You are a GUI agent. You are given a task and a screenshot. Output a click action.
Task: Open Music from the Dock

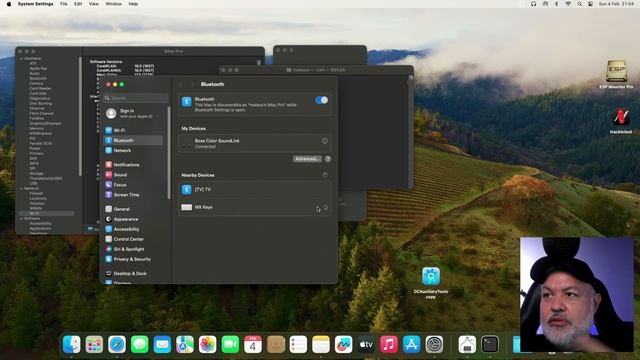pos(389,344)
